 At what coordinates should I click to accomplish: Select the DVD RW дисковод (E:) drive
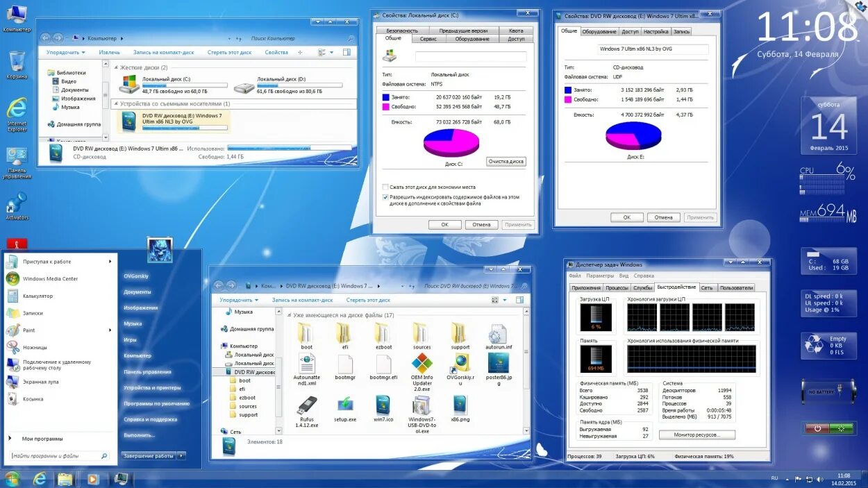pyautogui.click(x=174, y=121)
